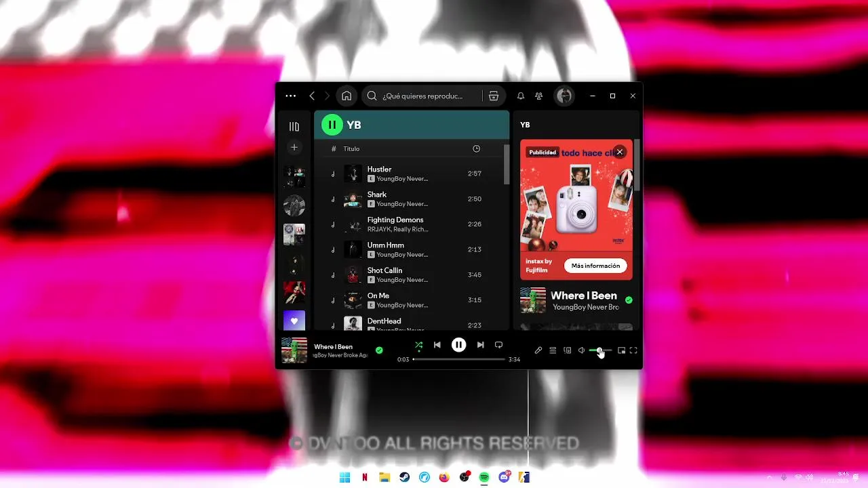The image size is (868, 488).
Task: Toggle shuffle mode
Action: click(418, 345)
